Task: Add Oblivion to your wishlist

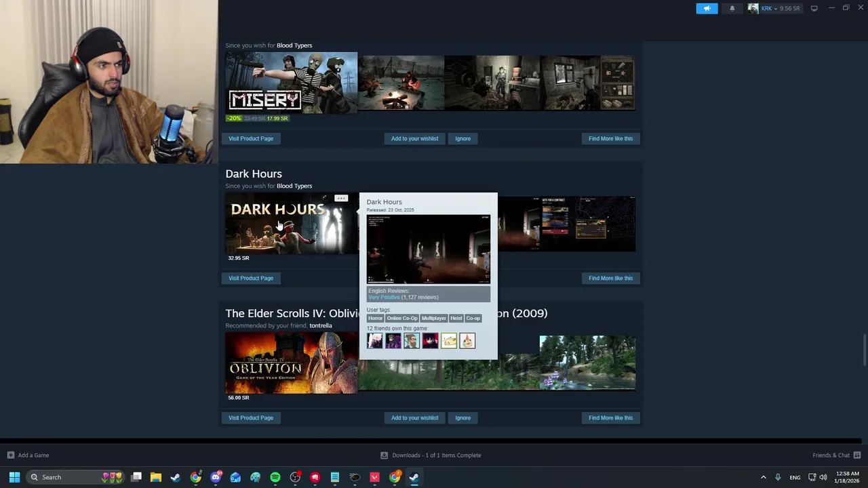Action: pyautogui.click(x=414, y=418)
